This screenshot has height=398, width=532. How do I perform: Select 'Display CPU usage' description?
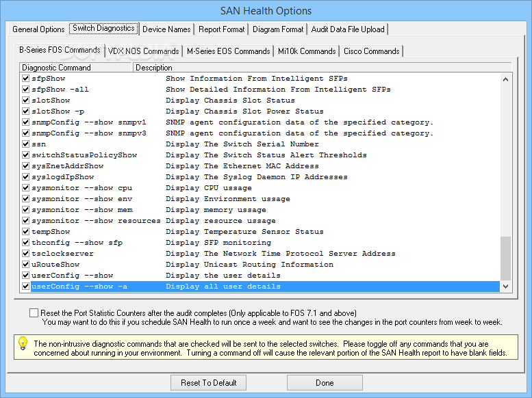[209, 188]
